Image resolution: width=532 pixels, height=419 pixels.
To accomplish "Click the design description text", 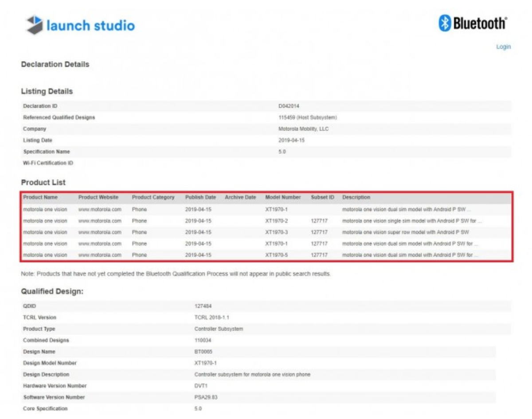I will (x=252, y=375).
